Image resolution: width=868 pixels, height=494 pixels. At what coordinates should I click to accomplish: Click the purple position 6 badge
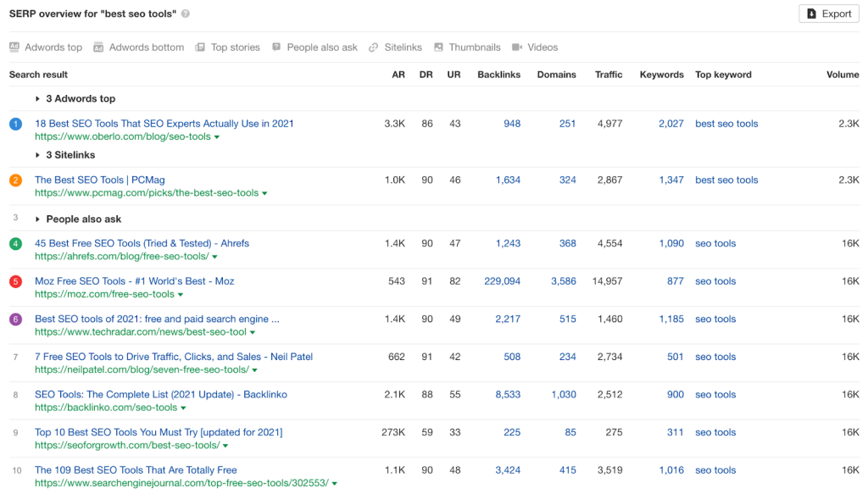(15, 319)
